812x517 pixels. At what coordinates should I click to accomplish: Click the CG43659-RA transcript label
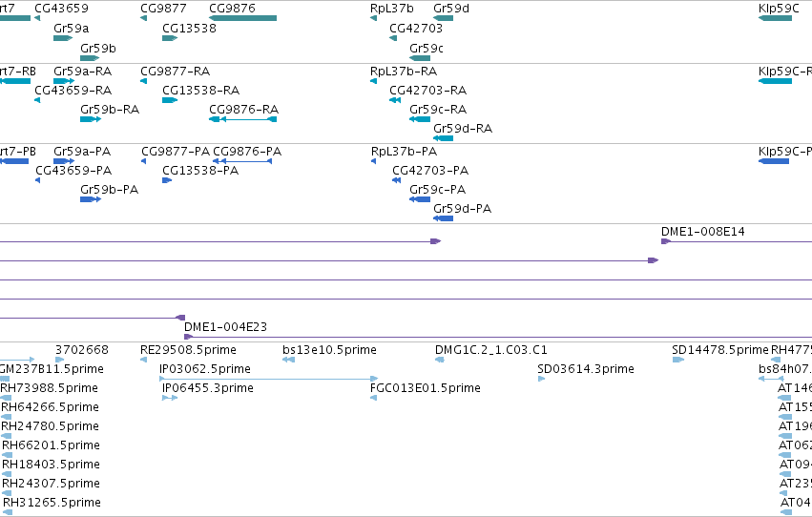(73, 90)
